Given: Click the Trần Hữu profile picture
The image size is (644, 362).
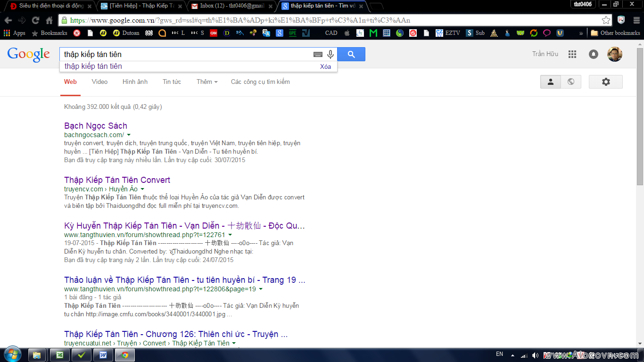Looking at the screenshot, I should (x=615, y=54).
